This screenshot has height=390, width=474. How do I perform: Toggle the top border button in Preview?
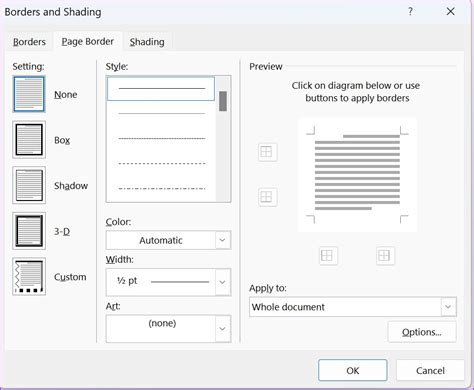pos(267,152)
